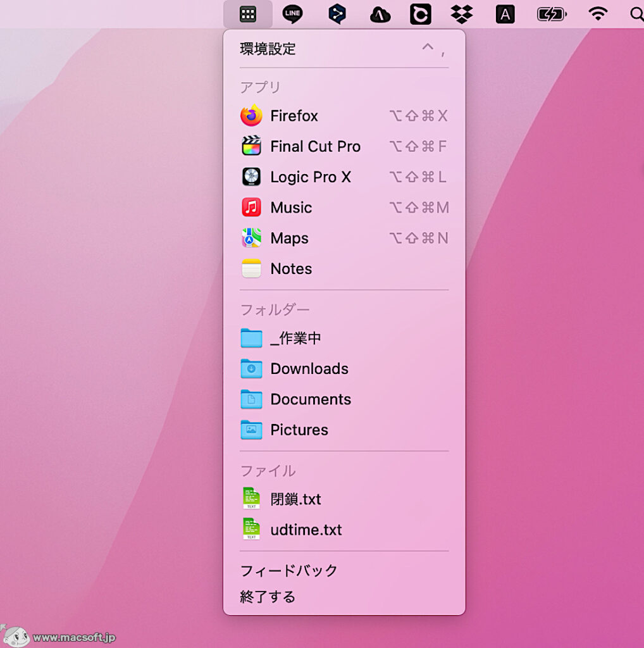The height and width of the screenshot is (648, 644).
Task: Click the hexagon share icon in the menu bar
Action: tap(337, 15)
